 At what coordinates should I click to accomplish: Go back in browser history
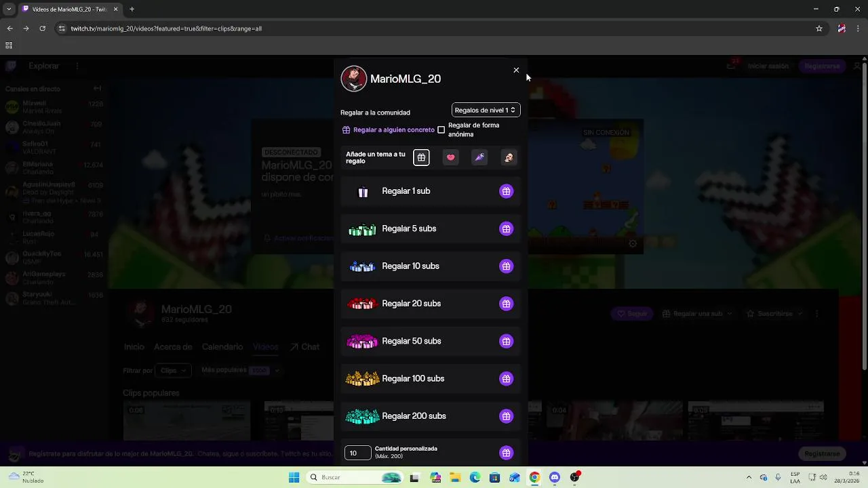click(x=9, y=28)
